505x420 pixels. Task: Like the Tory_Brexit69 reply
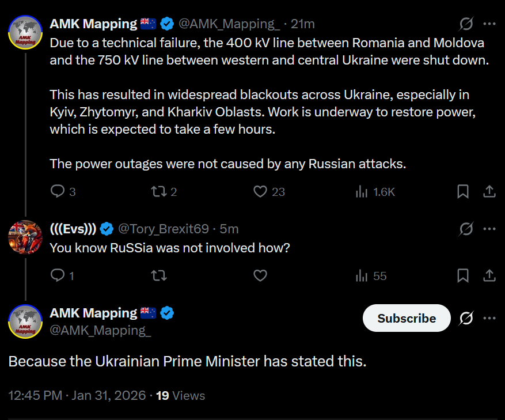tap(261, 276)
